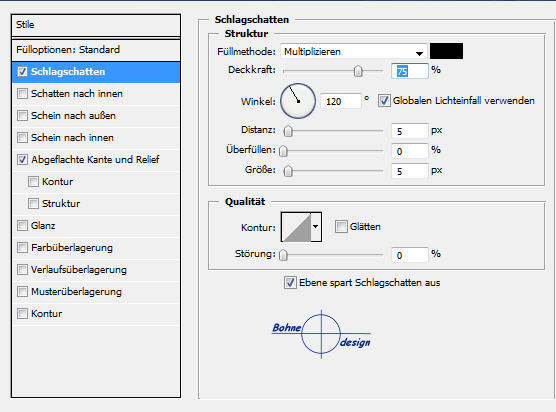
Task: Click the Störung slider handle
Action: tap(283, 255)
